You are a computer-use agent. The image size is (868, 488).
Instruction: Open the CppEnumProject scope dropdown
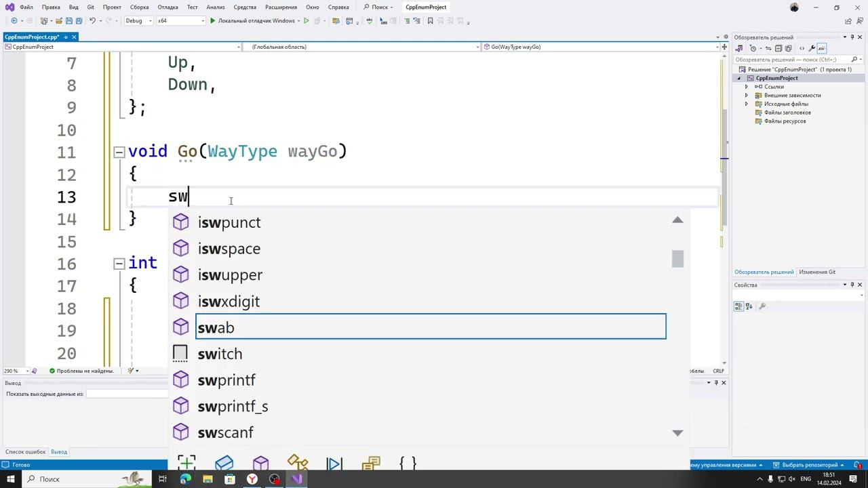coord(122,47)
